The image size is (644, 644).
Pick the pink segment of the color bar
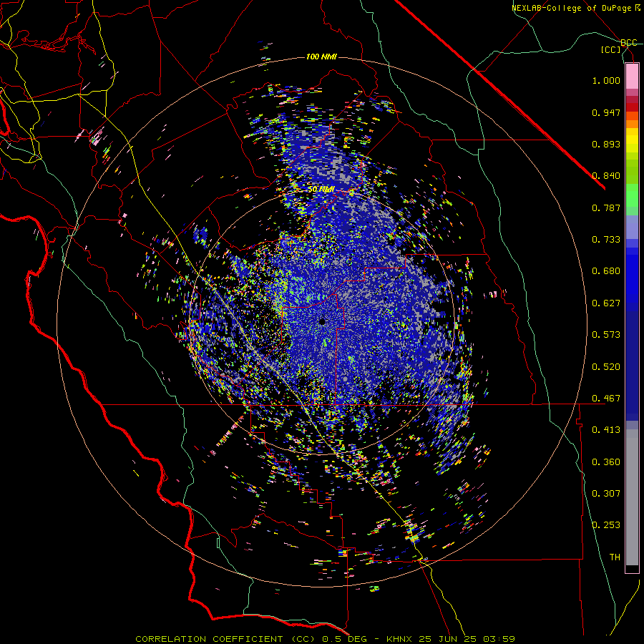[x=632, y=76]
